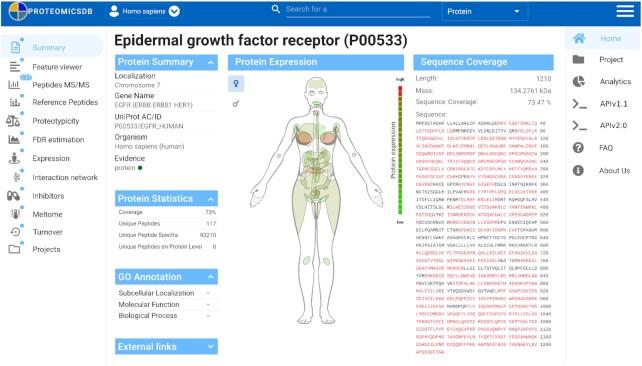Image resolution: width=642 pixels, height=366 pixels.
Task: Click the APIv1.1 terminal icon
Action: click(579, 104)
